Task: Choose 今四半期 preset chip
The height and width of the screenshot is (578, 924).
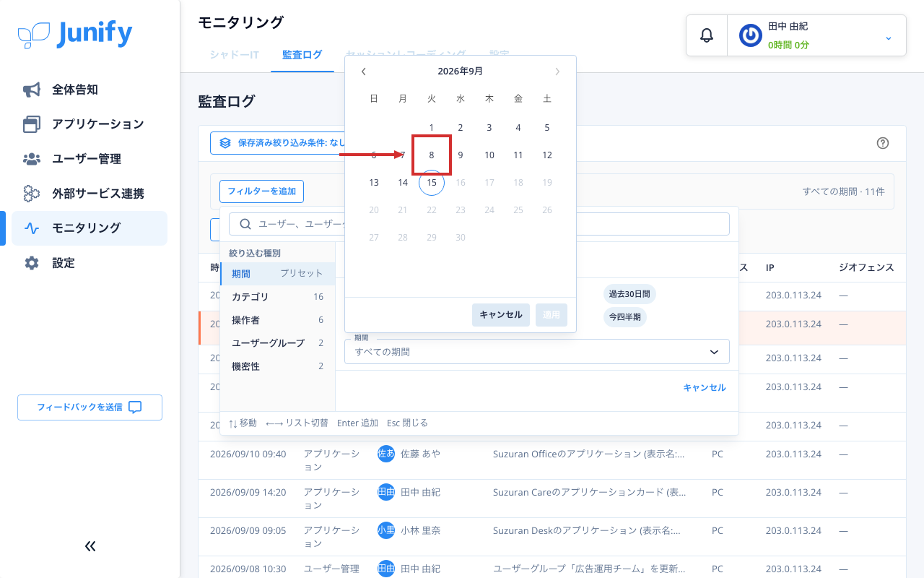Action: (625, 317)
